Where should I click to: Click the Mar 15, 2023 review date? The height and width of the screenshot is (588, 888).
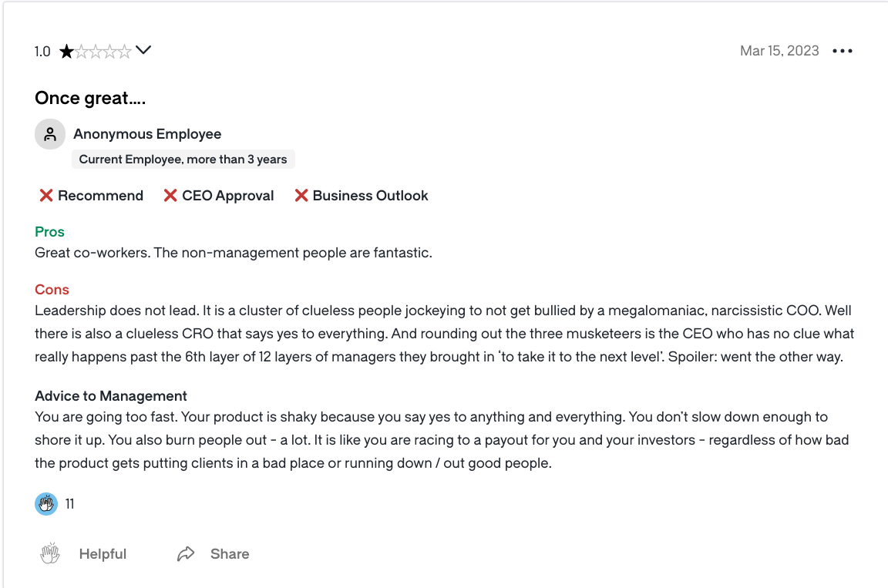click(x=779, y=51)
